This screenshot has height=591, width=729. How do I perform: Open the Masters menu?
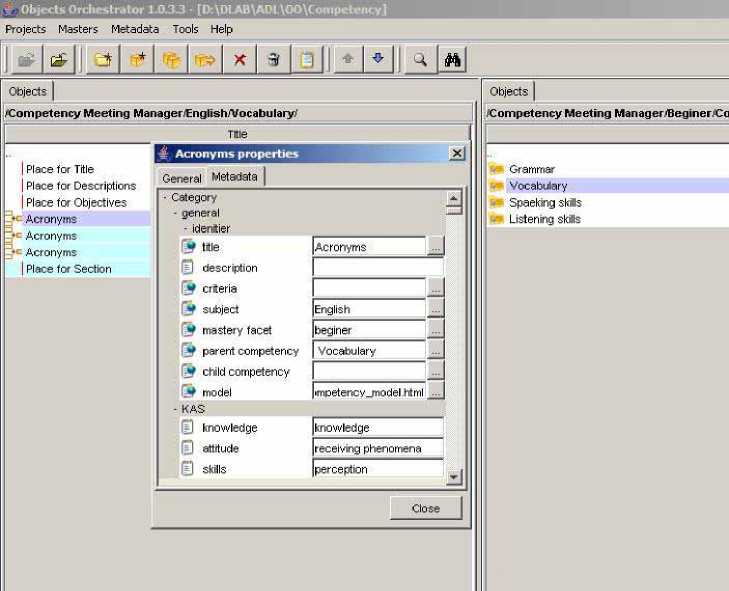pos(78,29)
